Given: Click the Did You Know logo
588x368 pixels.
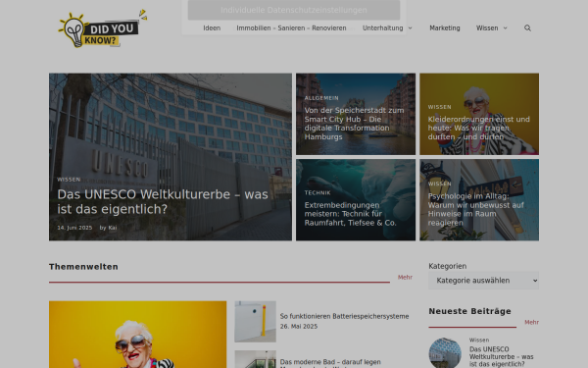Looking at the screenshot, I should coord(102,28).
